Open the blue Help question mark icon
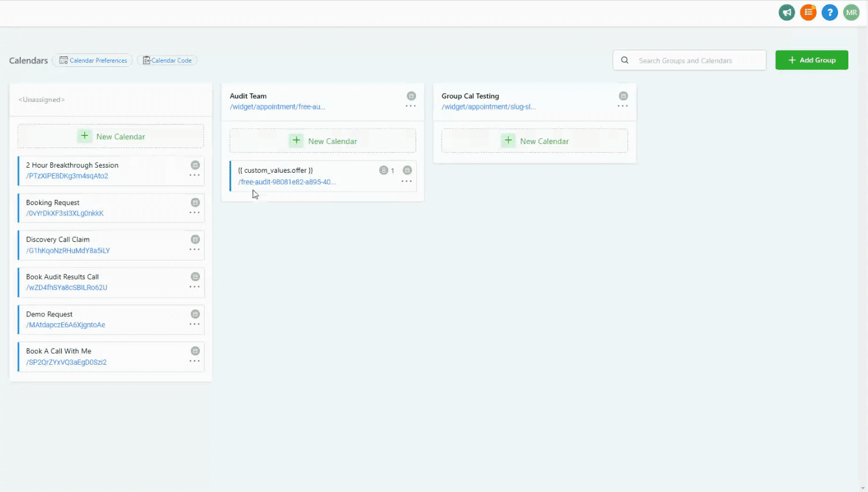Screen dimensions: 868x492 coord(829,12)
